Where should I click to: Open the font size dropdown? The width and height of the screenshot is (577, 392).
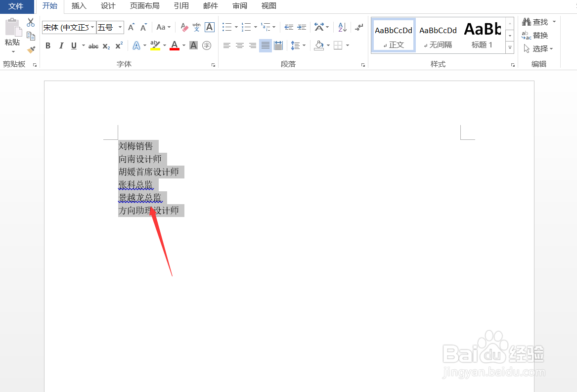click(x=119, y=27)
